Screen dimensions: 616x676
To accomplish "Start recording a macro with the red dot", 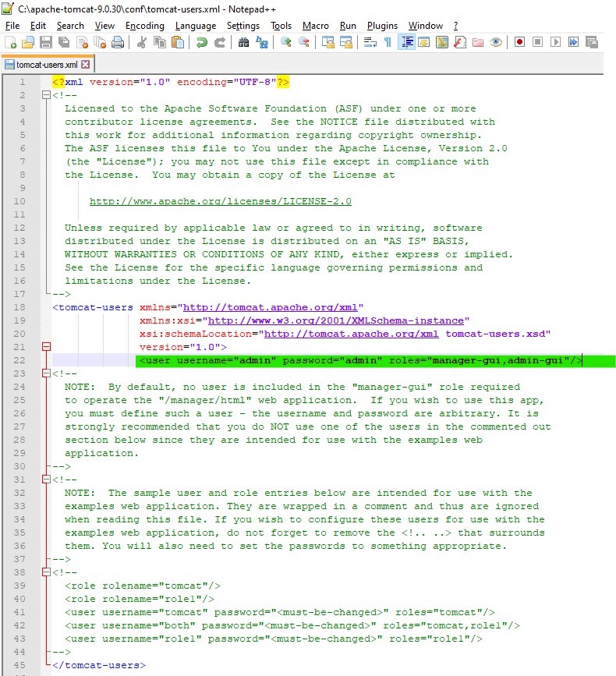I will 519,42.
